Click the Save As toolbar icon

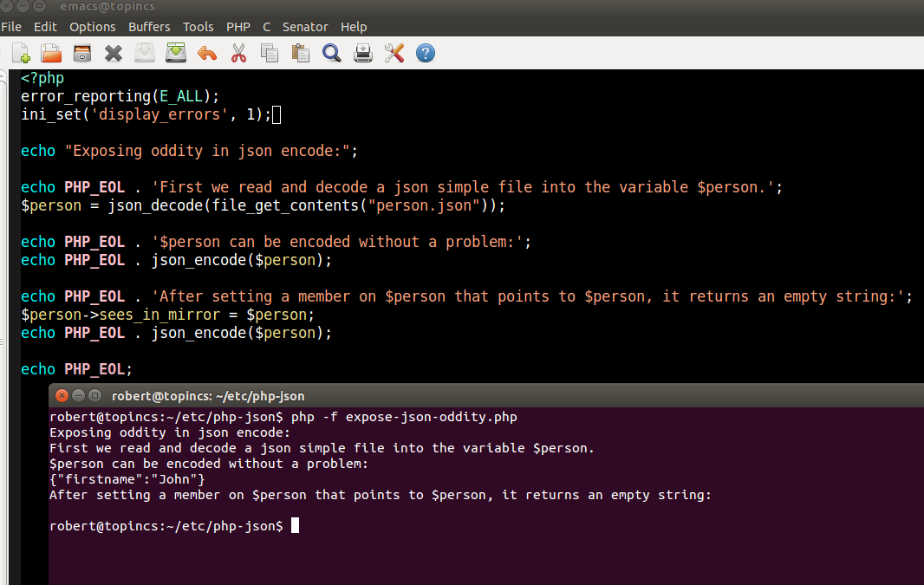click(176, 53)
